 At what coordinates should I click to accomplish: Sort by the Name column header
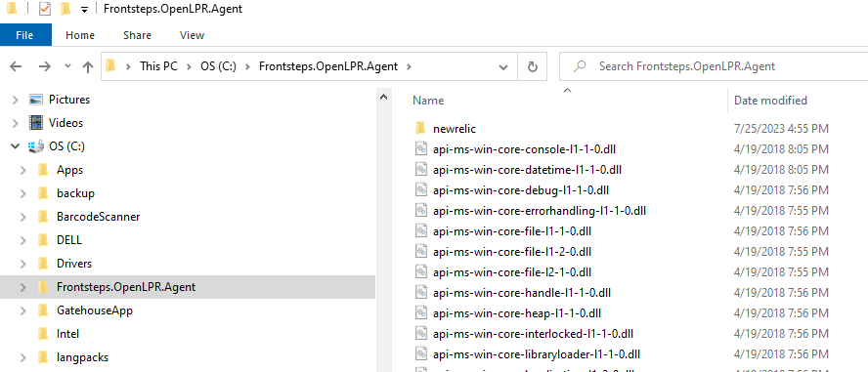428,101
